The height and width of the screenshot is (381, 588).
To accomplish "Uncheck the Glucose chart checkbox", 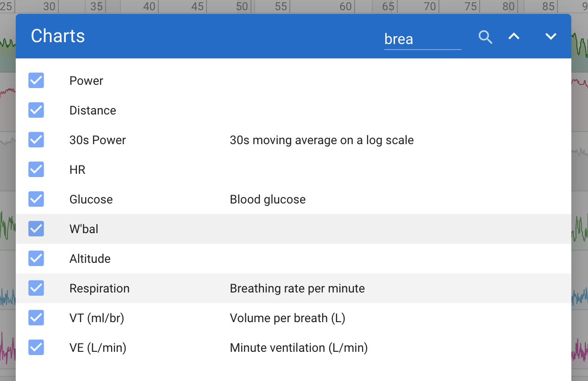I will click(36, 199).
